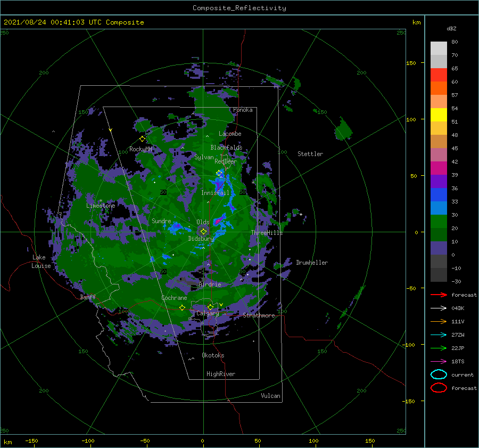Click the yellow diamond marker below RedDeer
The height and width of the screenshot is (448, 479).
pyautogui.click(x=219, y=173)
